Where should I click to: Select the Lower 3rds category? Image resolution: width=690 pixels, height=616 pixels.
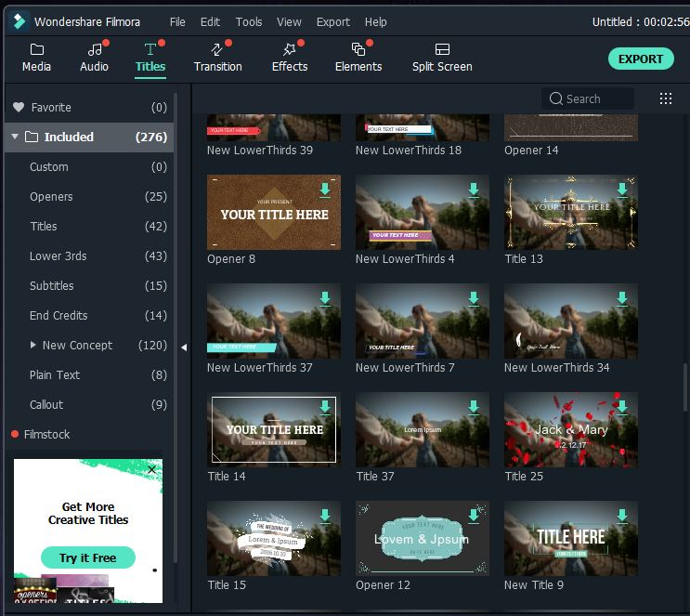coord(58,256)
